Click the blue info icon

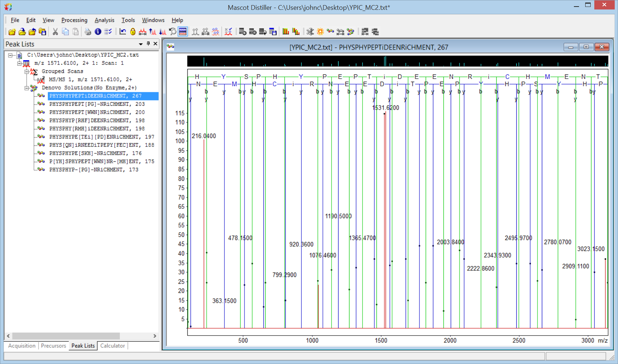tap(98, 32)
